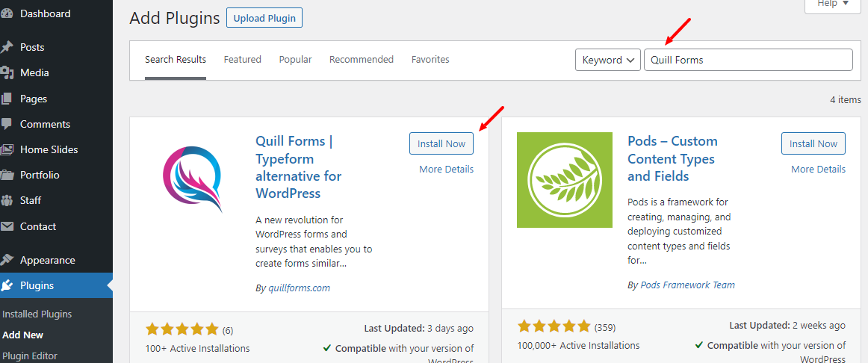Click the Posts pushpin icon
This screenshot has height=363, width=868.
click(7, 47)
